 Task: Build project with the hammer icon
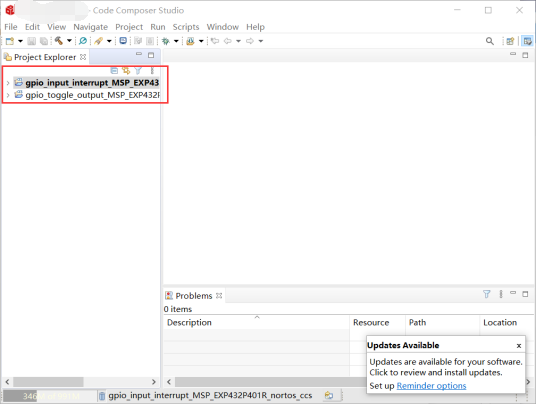[59, 41]
